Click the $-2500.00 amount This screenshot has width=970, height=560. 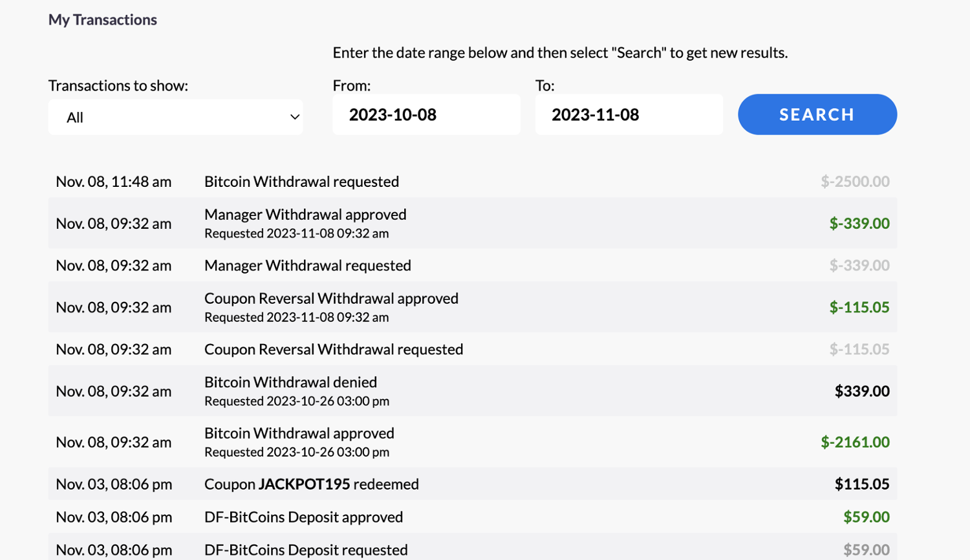pyautogui.click(x=855, y=182)
